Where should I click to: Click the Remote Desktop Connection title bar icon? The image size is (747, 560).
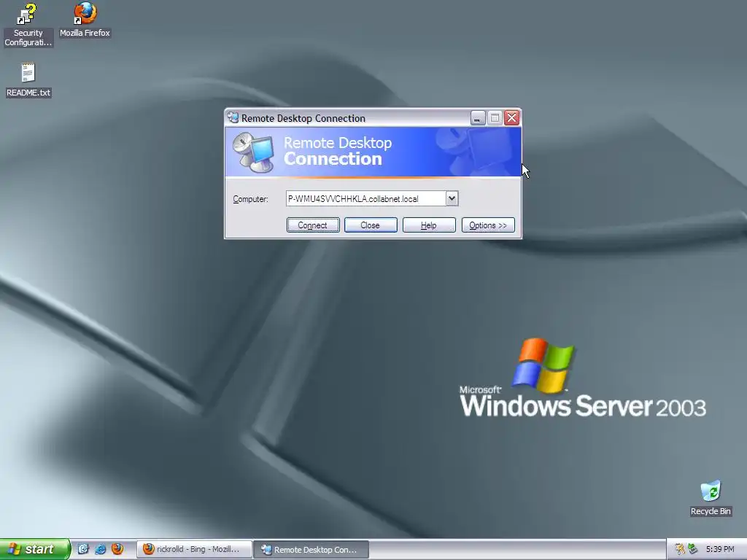click(x=233, y=117)
